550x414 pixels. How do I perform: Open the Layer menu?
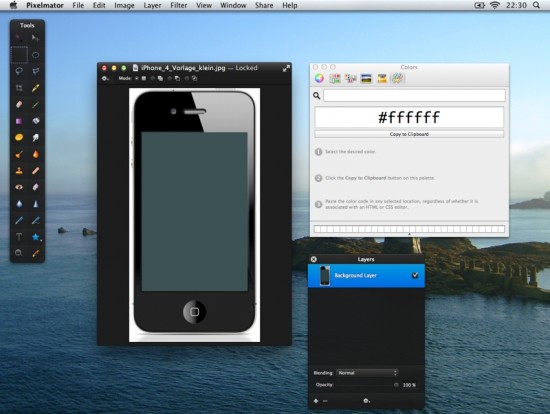152,5
